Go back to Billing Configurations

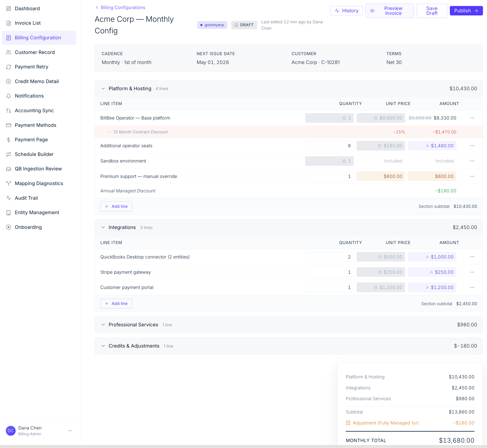[x=120, y=8]
